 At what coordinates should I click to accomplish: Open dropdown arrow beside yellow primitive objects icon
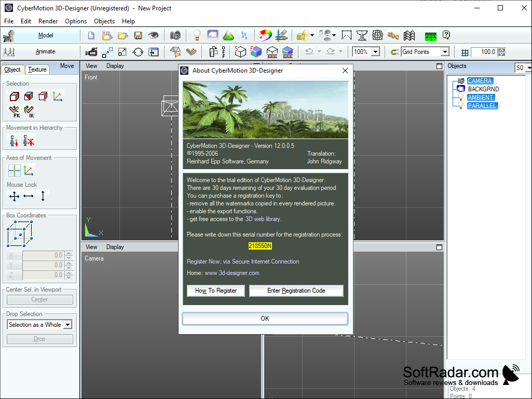[312, 35]
